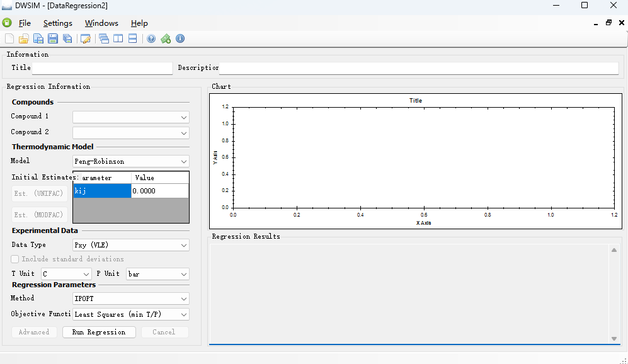The image size is (628, 364).
Task: Click the Title input field
Action: (x=102, y=68)
